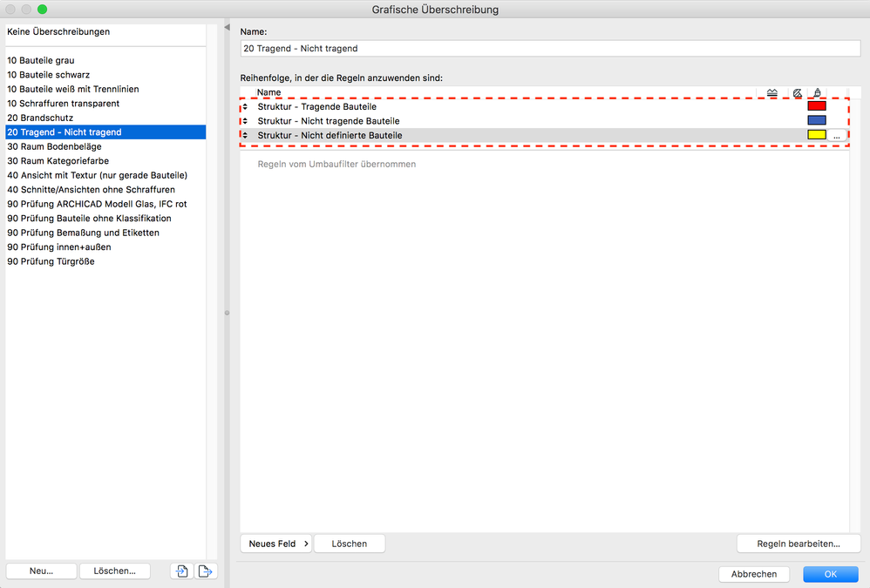Select 90 Prüfung Bauteile ohne Klassifikation

tap(106, 219)
